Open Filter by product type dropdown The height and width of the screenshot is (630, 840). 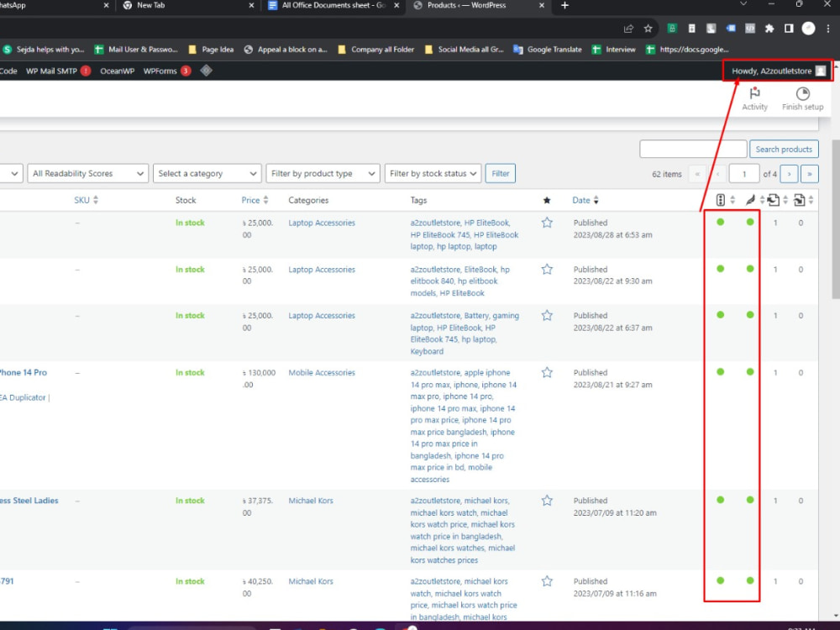(x=323, y=173)
